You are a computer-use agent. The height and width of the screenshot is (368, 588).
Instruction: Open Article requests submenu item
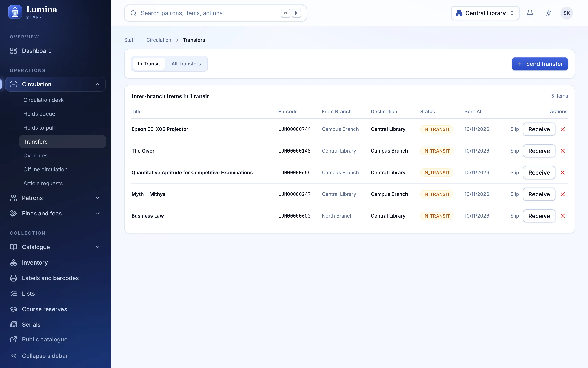62,183
